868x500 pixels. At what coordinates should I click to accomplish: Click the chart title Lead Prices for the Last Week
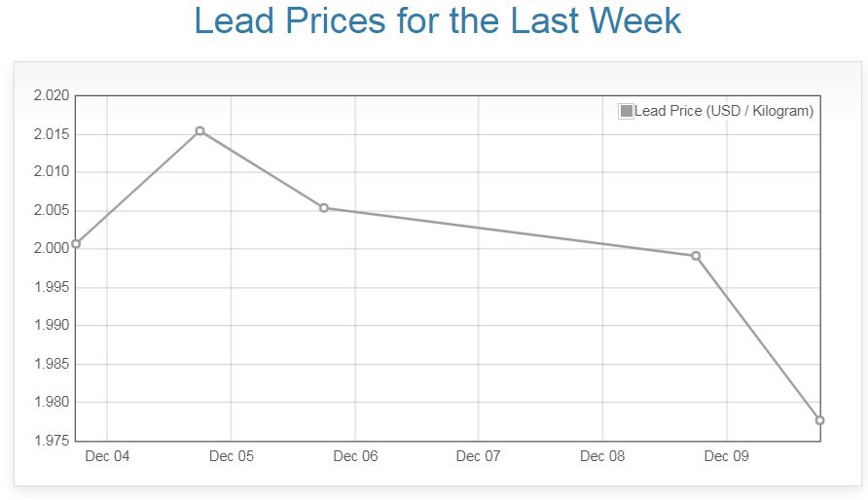click(437, 21)
